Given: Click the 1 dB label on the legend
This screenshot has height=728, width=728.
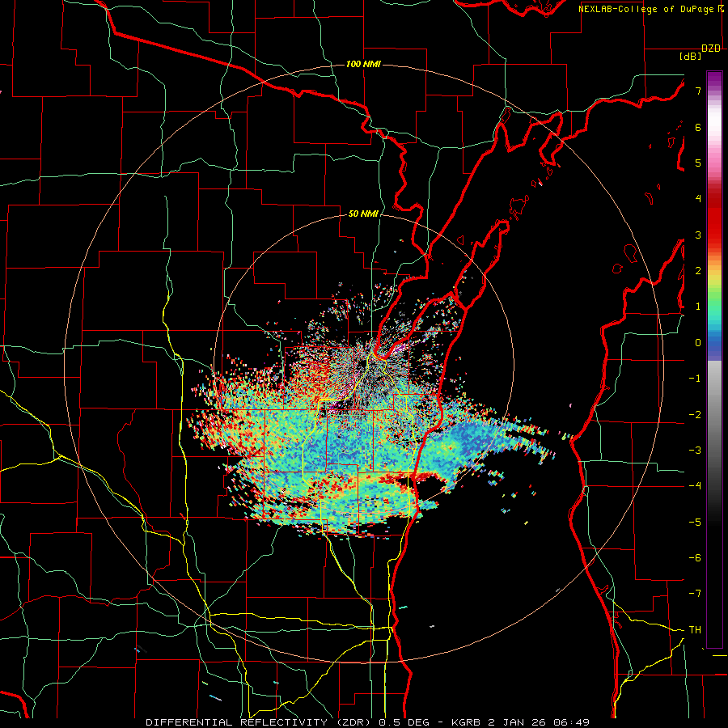Looking at the screenshot, I should (698, 307).
